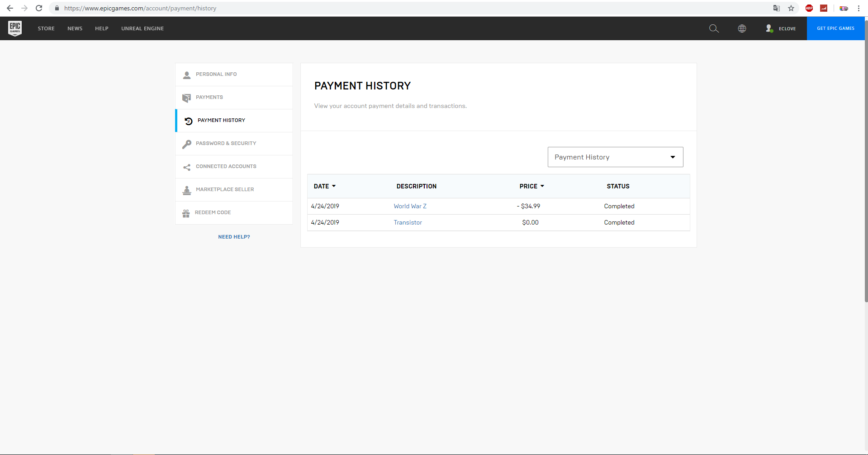Sort table by DATE column arrow
The image size is (868, 455).
334,186
